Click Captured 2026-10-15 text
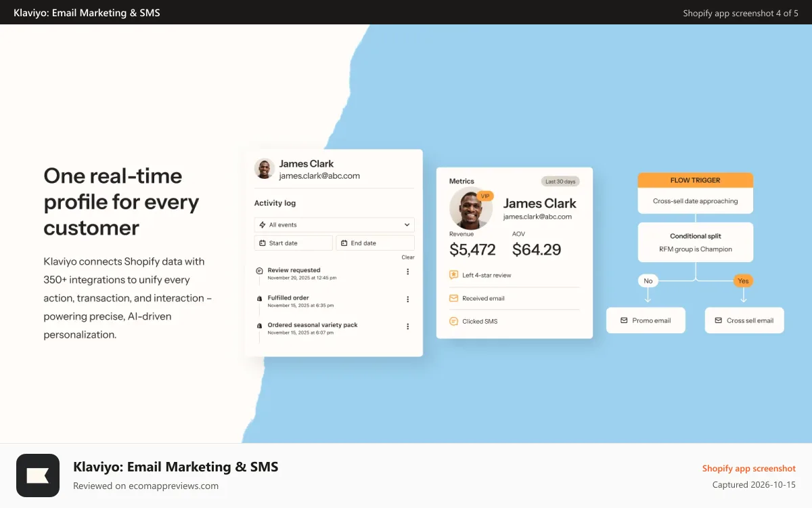 pyautogui.click(x=754, y=485)
